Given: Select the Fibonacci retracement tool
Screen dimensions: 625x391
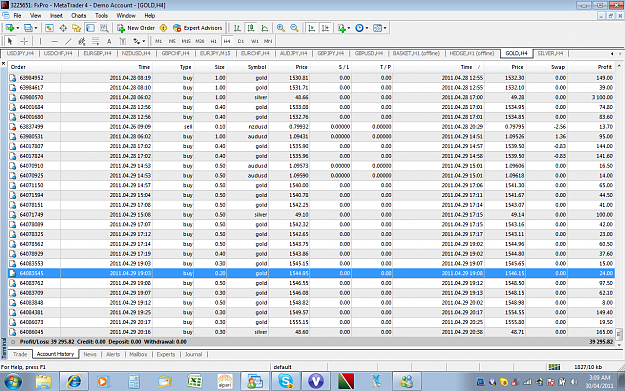Looking at the screenshot, I should (95, 41).
